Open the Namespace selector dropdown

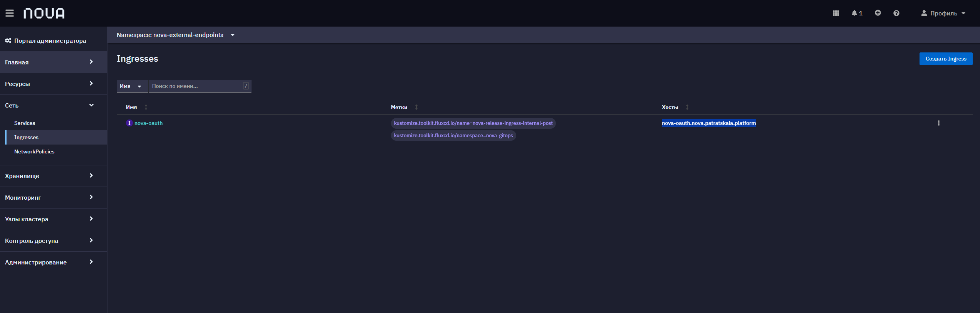tap(176, 35)
